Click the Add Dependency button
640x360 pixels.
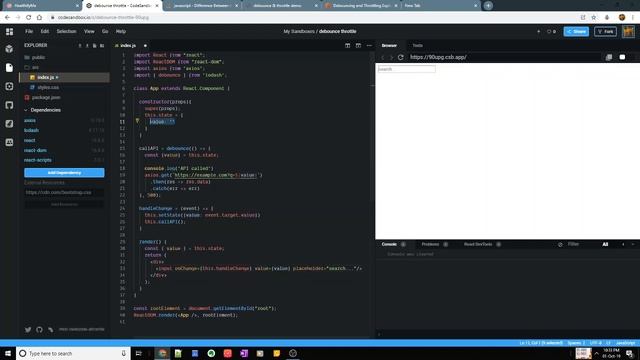click(x=64, y=173)
